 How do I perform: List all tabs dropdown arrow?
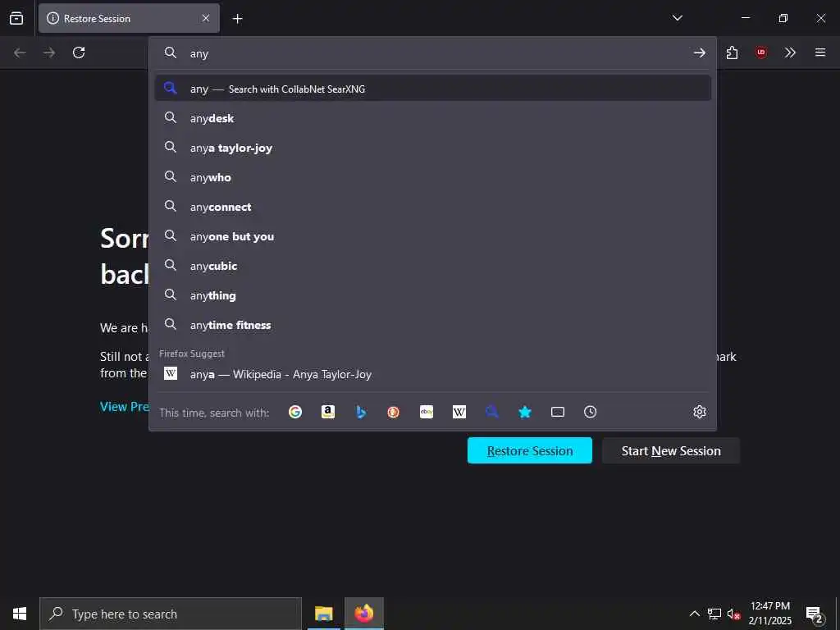tap(677, 18)
